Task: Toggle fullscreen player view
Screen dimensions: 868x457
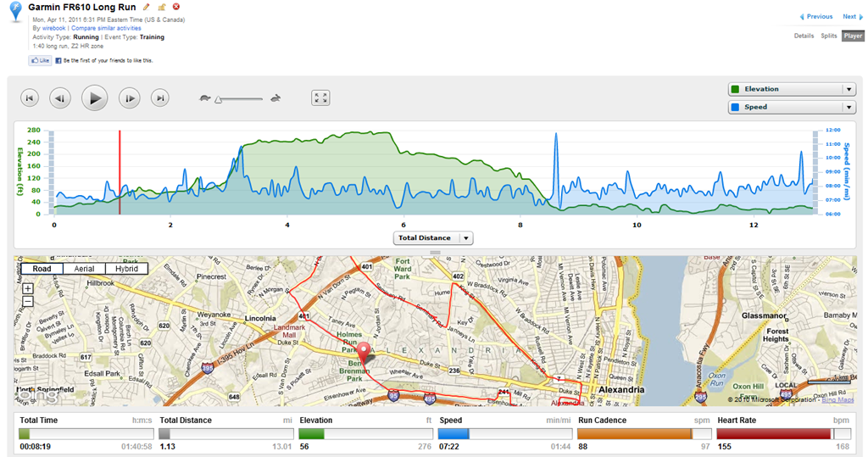Action: 320,98
